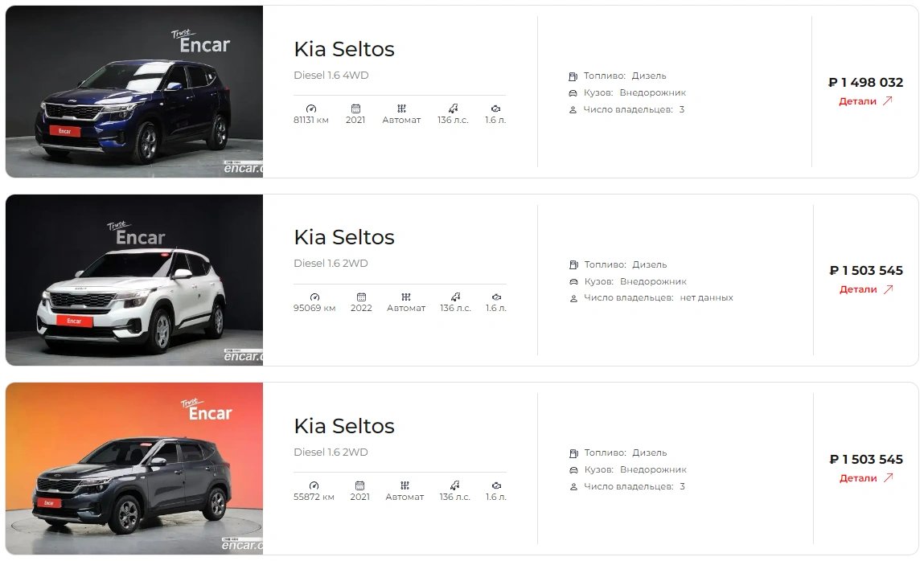The image size is (924, 561).
Task: Open the blue Kia Seltos photo
Action: 134,92
